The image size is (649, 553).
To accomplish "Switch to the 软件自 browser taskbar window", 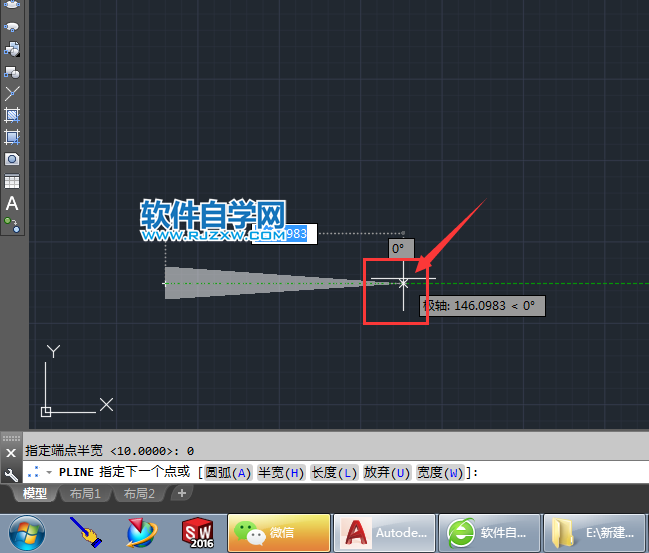I will [490, 533].
